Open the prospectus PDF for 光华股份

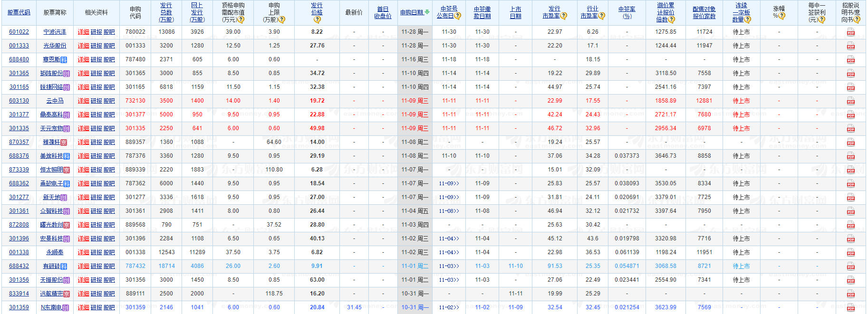[850, 46]
